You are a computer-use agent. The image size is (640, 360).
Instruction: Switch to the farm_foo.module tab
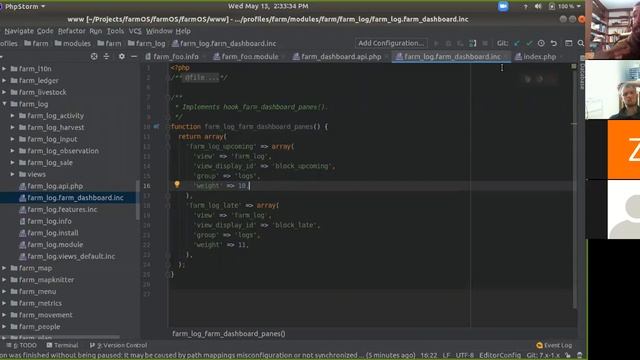tap(246, 57)
